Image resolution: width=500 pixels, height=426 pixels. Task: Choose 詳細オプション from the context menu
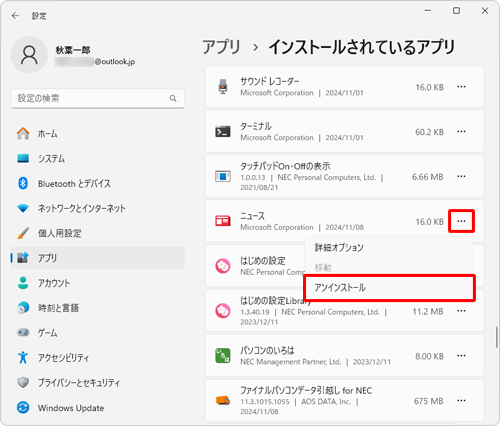coord(389,248)
